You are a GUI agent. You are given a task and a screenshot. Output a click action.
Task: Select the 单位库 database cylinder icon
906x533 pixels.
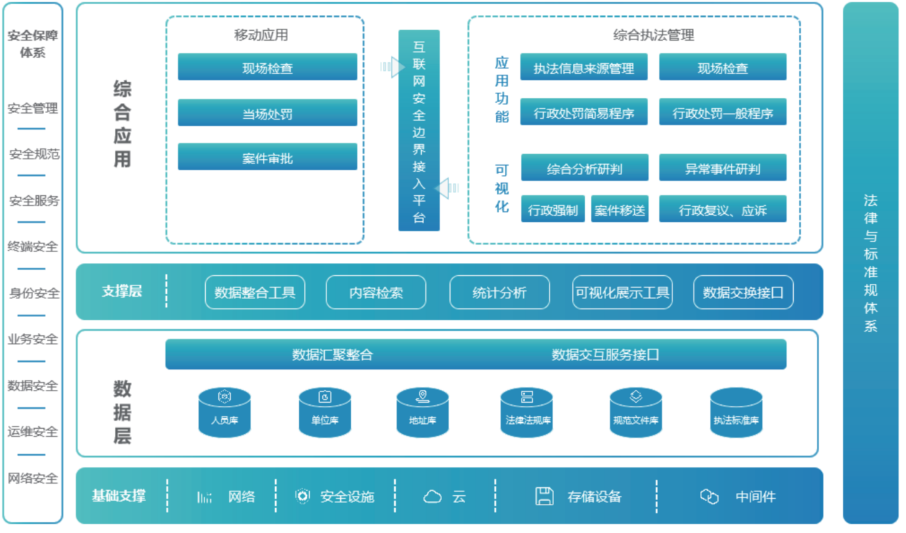(x=324, y=412)
